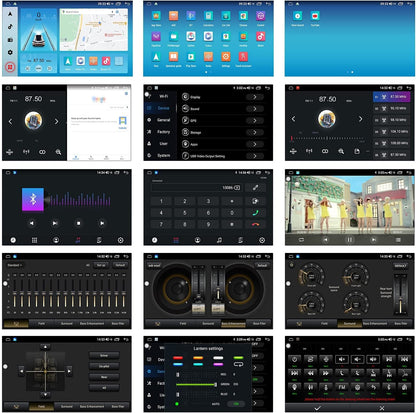Confirm with the checkmark on steering key screen

[x=317, y=408]
